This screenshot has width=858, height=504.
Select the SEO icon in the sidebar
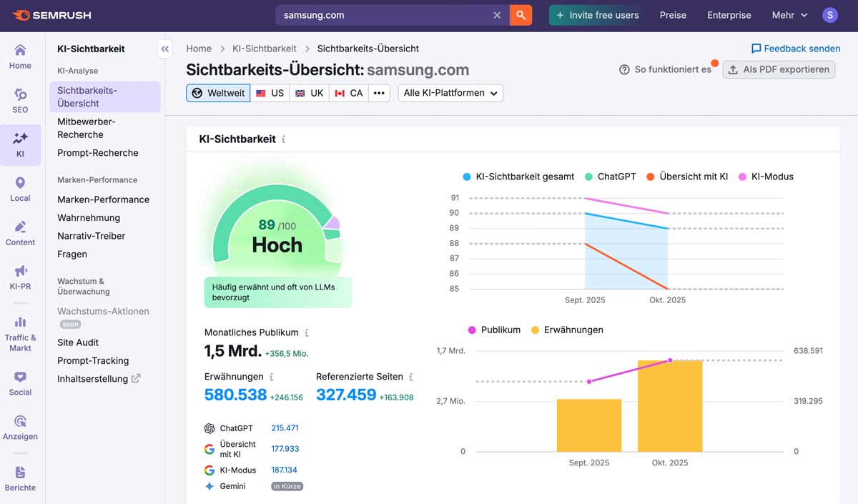(x=20, y=99)
